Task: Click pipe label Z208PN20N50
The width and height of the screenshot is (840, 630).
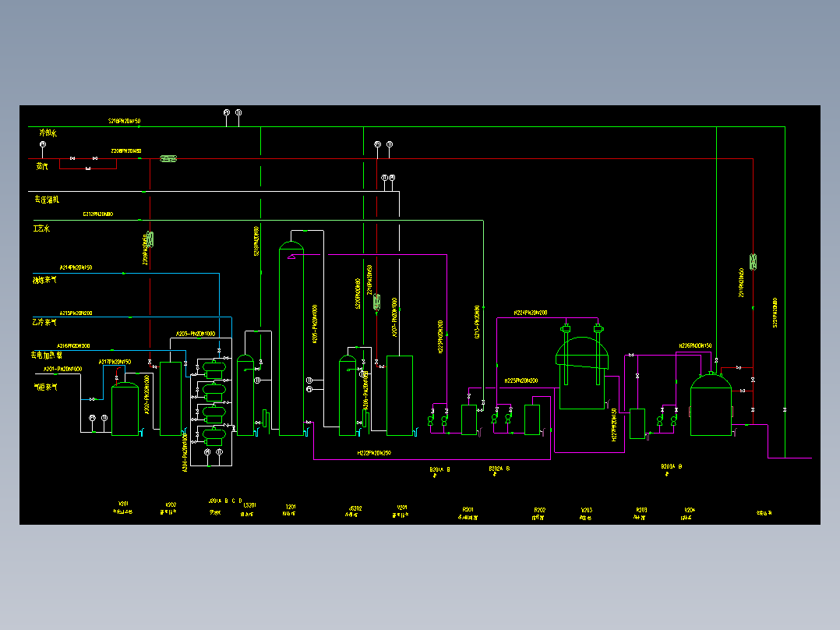Action: (126, 151)
